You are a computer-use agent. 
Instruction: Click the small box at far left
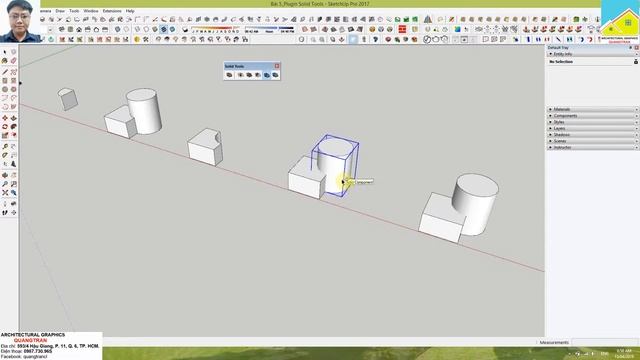click(68, 99)
